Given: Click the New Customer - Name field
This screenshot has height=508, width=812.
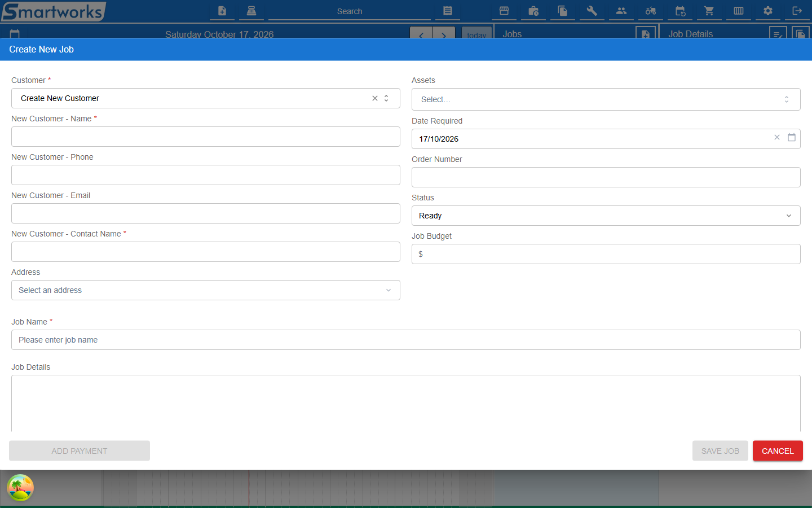Looking at the screenshot, I should pyautogui.click(x=206, y=137).
